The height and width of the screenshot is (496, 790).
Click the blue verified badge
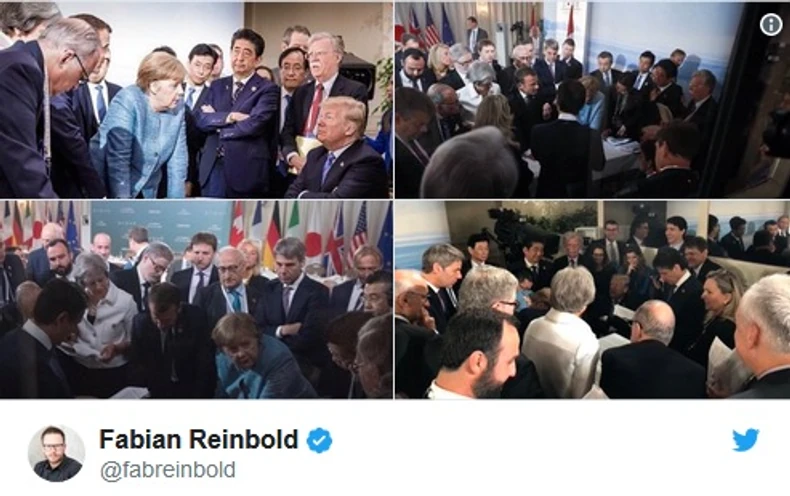[x=319, y=440]
